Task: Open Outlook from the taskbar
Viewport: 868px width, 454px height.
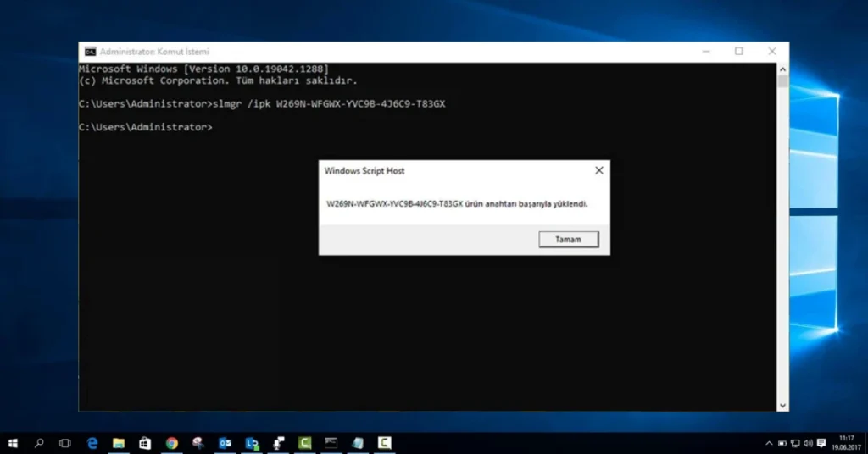Action: tap(225, 443)
